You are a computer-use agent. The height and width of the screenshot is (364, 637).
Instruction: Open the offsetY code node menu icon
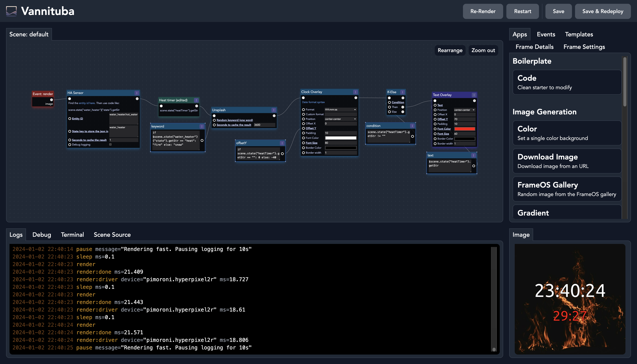pyautogui.click(x=282, y=143)
